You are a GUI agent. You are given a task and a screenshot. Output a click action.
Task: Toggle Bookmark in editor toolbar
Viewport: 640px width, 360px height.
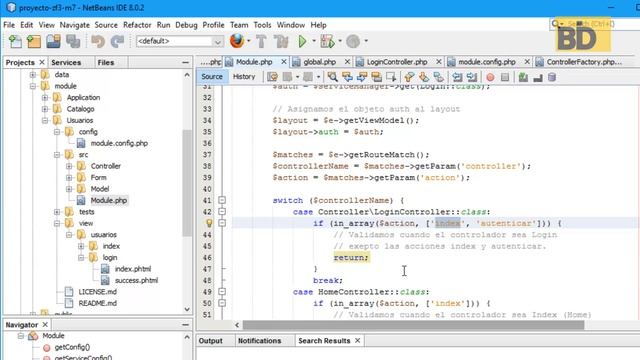pos(438,77)
